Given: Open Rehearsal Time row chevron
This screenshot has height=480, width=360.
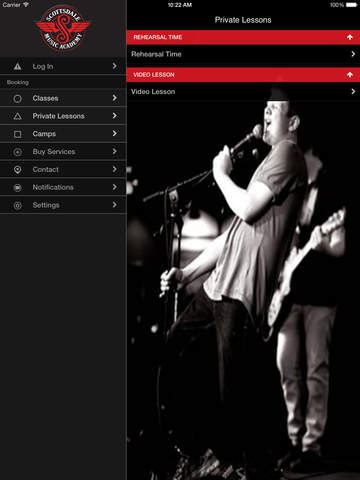Looking at the screenshot, I should [x=353, y=54].
